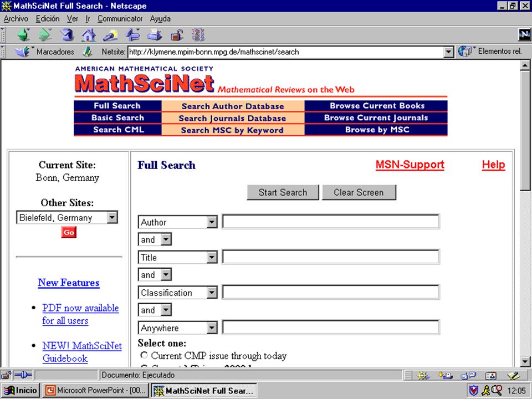Open Elementos rel. related items icon
This screenshot has width=532, height=399.
(465, 52)
